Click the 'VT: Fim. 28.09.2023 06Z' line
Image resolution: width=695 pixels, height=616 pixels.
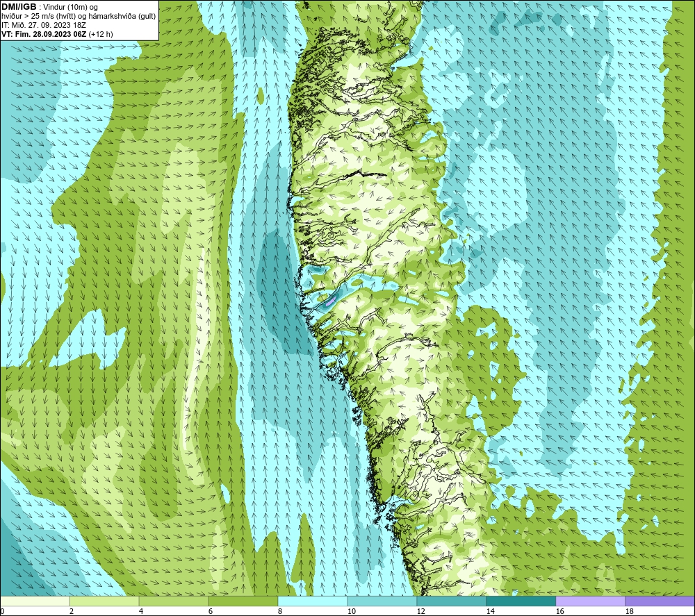[x=44, y=34]
